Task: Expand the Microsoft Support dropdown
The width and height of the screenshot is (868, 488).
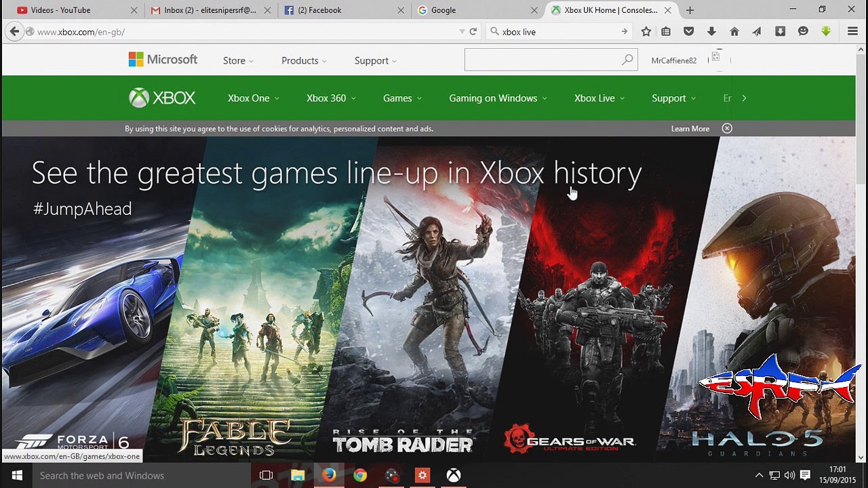Action: click(x=376, y=60)
